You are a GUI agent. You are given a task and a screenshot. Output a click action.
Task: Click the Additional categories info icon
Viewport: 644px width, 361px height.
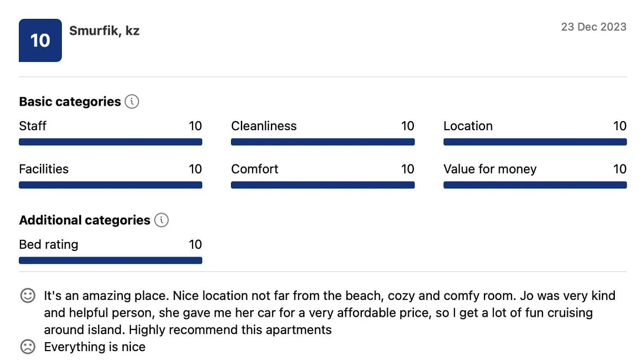click(161, 220)
